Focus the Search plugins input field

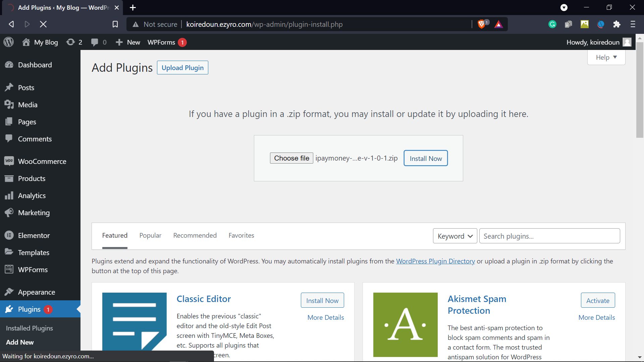(x=549, y=236)
